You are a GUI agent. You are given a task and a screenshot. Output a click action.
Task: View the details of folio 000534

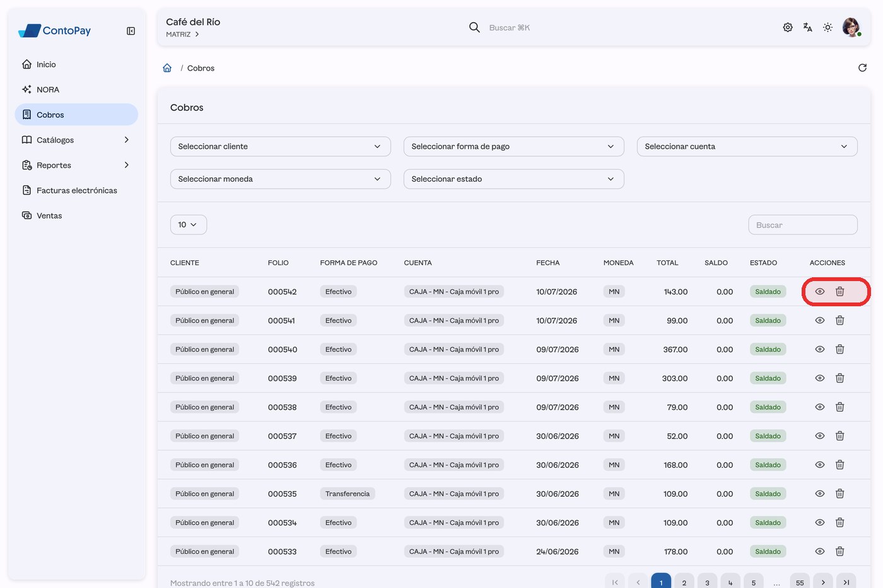pos(820,523)
